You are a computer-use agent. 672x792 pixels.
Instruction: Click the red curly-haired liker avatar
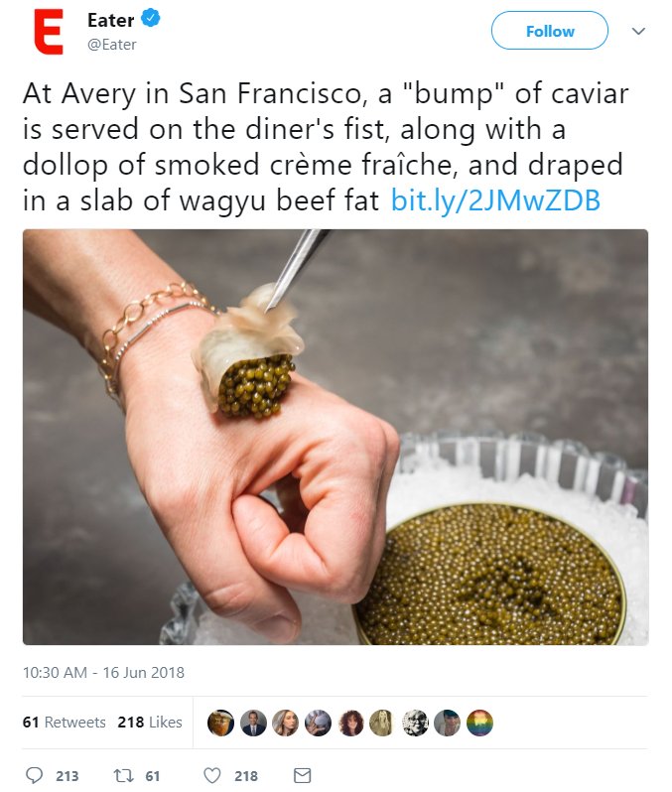click(x=350, y=723)
